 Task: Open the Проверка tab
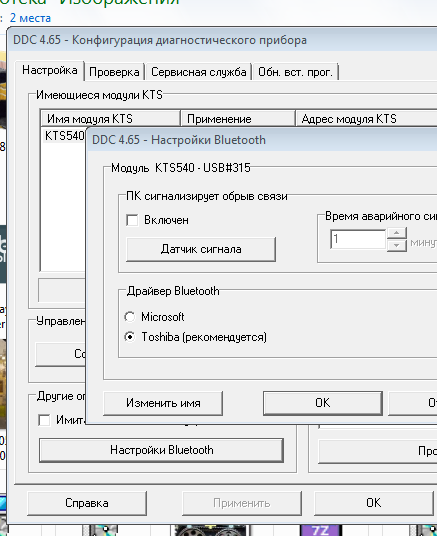point(114,72)
